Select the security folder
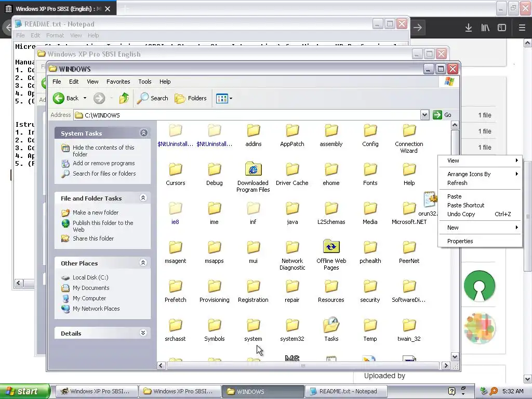532x399 pixels. pyautogui.click(x=370, y=291)
